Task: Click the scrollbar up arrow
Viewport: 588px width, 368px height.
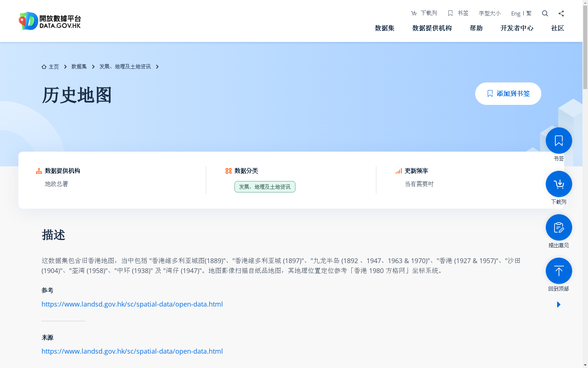Action: pyautogui.click(x=585, y=3)
